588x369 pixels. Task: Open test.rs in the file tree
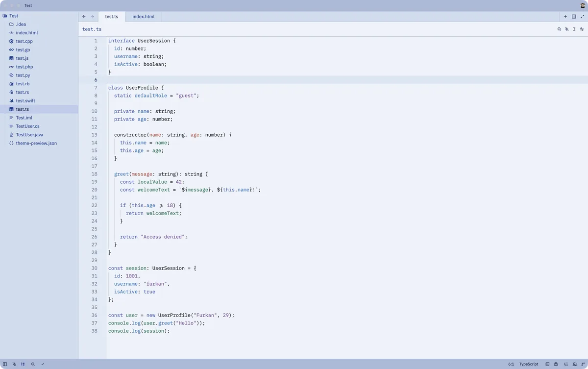pyautogui.click(x=39, y=92)
